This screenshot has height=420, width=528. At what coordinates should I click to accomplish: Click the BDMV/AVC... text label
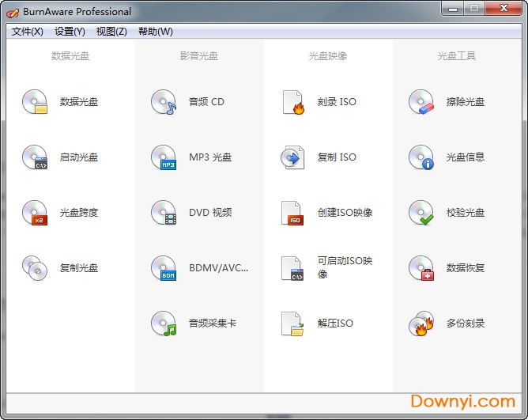coord(218,268)
